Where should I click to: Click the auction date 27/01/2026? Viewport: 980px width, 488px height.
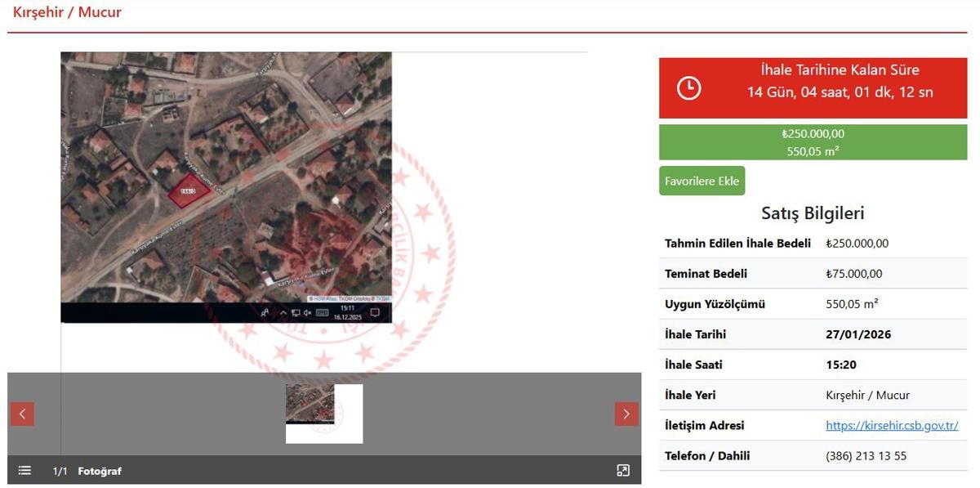[x=858, y=334]
